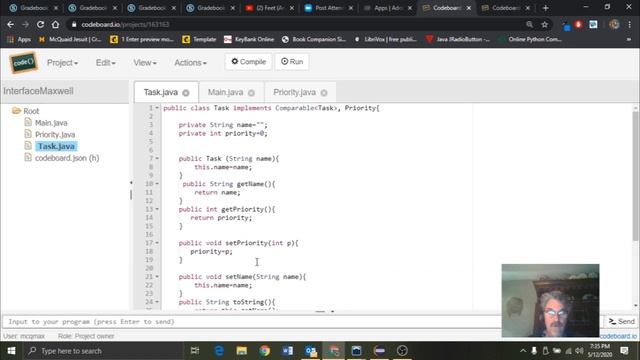640x360 pixels.
Task: Collapse the code fold at line 10
Action: click(x=157, y=184)
